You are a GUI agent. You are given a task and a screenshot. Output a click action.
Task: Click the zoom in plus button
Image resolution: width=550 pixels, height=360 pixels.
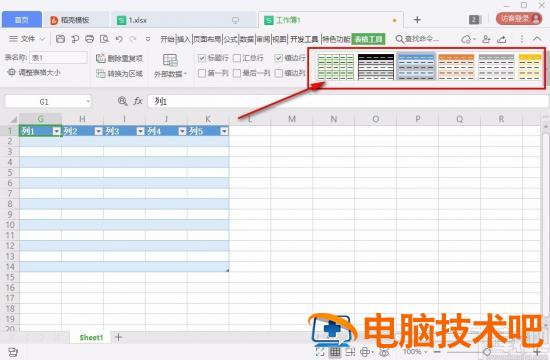click(x=537, y=352)
